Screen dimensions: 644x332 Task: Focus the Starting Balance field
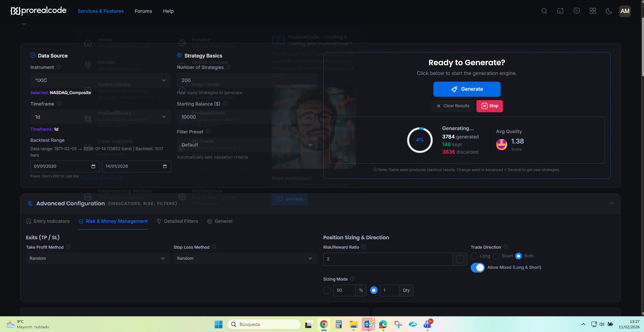tap(247, 117)
